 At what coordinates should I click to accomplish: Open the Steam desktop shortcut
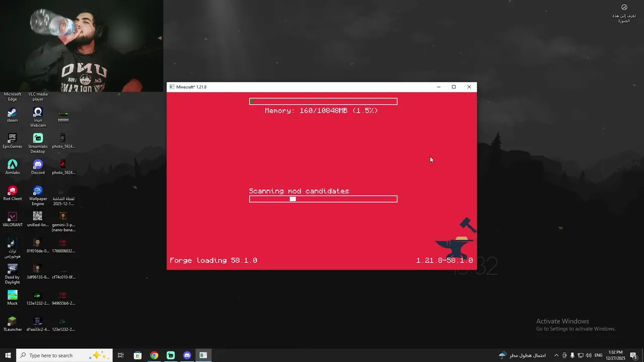click(12, 115)
